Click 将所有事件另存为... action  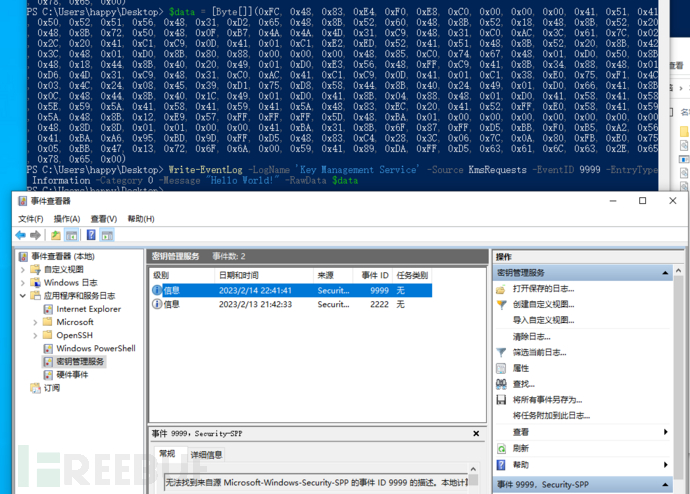[x=547, y=400]
